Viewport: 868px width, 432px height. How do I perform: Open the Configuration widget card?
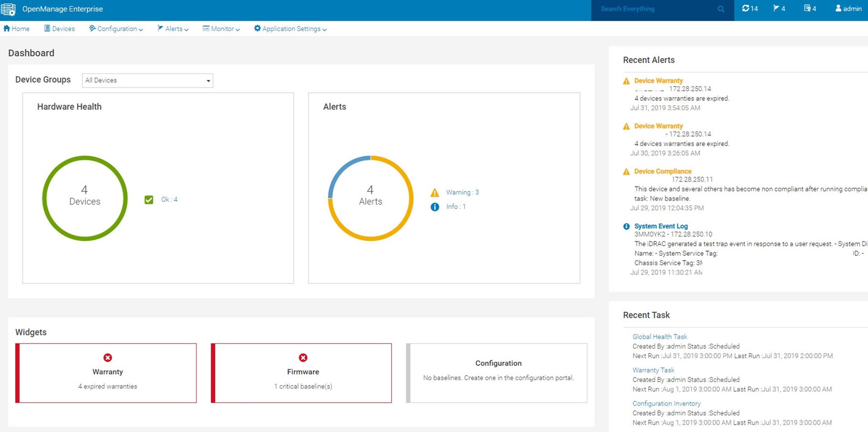coord(497,373)
